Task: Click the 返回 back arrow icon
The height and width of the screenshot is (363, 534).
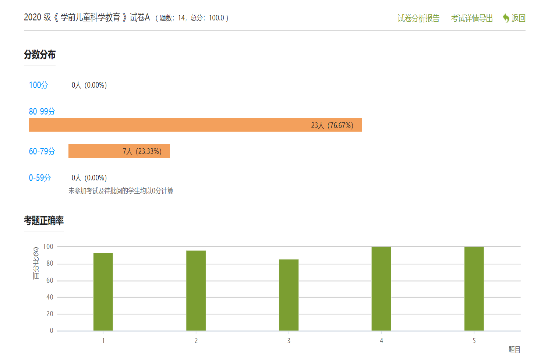Action: [x=506, y=18]
